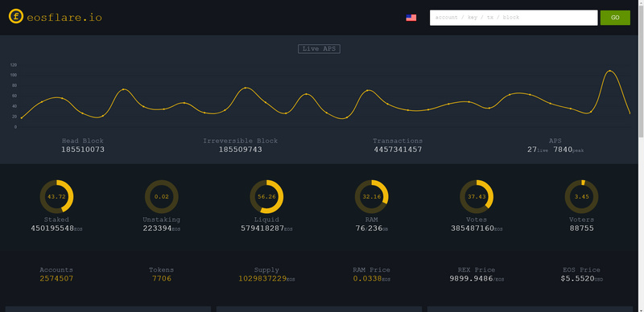
Task: Click the Staked donut chart showing 43.72
Action: coord(56,197)
